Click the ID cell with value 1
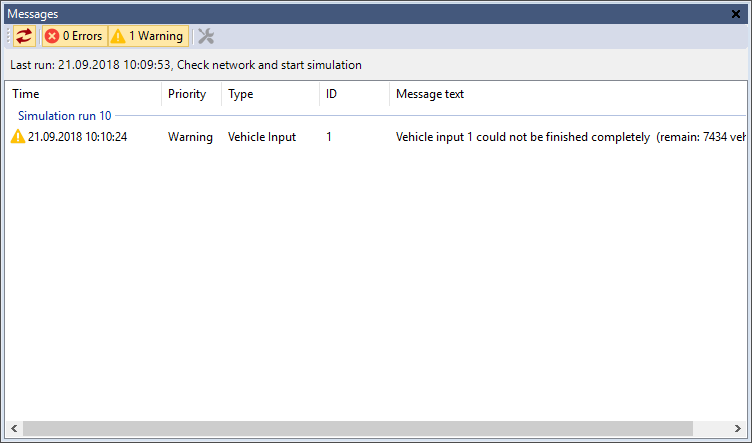This screenshot has height=443, width=752. click(329, 137)
